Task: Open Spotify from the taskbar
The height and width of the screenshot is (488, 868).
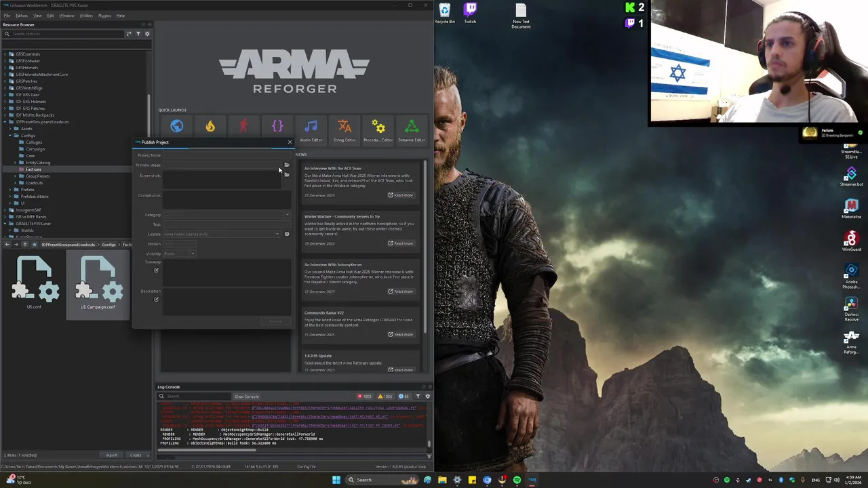Action: (x=517, y=480)
